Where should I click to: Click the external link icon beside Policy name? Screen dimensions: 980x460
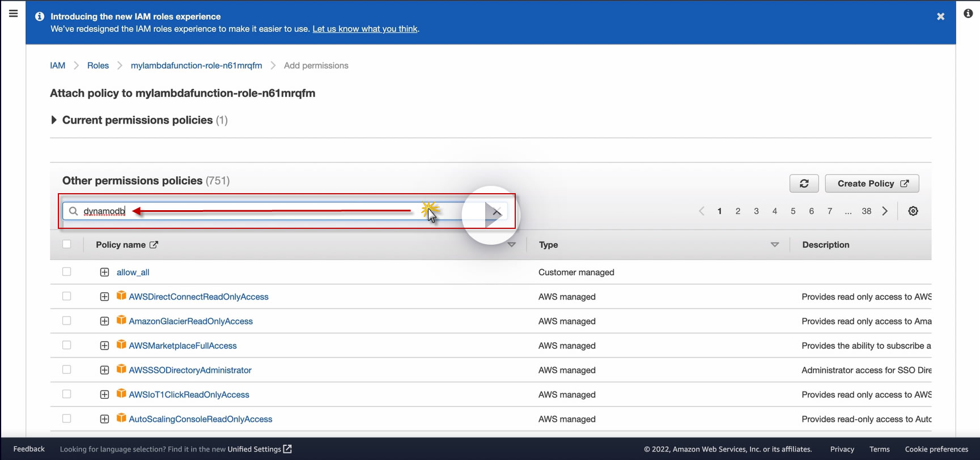(x=154, y=245)
